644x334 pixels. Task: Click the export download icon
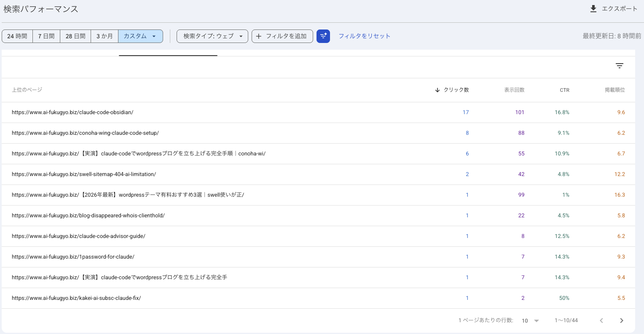593,9
